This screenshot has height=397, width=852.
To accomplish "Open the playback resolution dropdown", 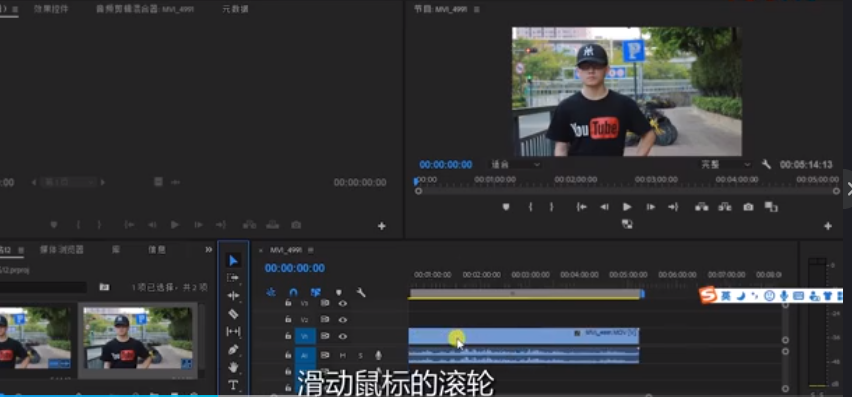I will [x=725, y=165].
